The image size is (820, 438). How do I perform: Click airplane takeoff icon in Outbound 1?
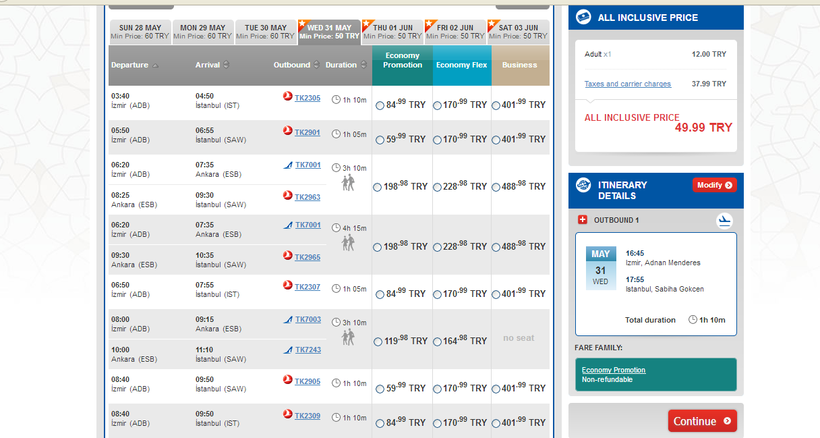click(725, 220)
